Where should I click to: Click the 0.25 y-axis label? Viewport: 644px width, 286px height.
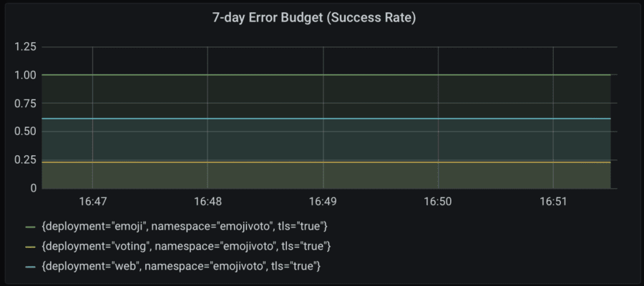[x=26, y=160]
